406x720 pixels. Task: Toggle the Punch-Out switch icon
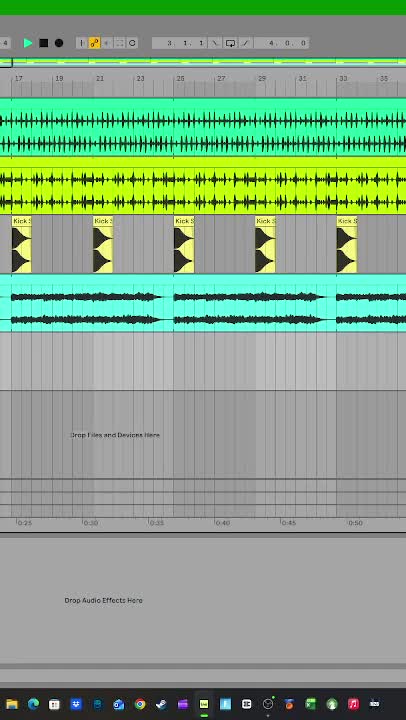[x=246, y=43]
